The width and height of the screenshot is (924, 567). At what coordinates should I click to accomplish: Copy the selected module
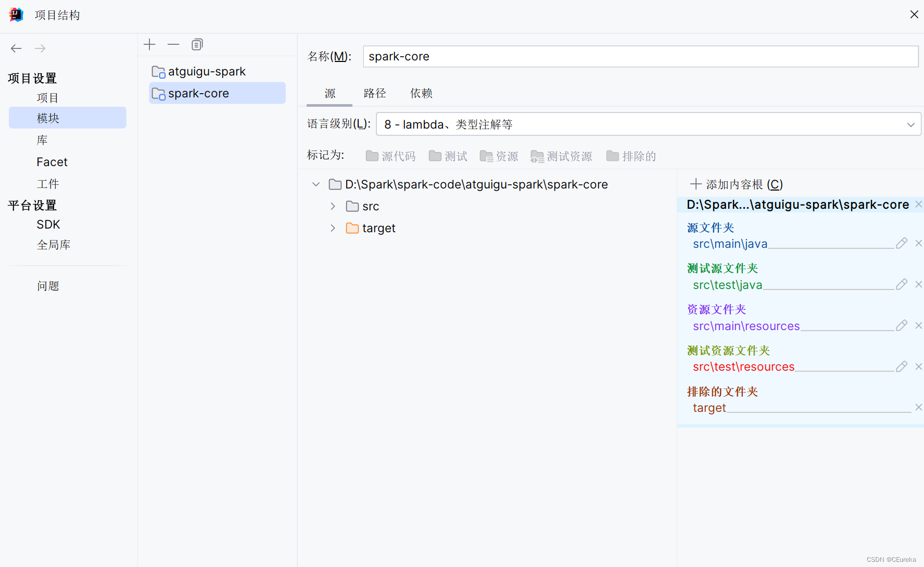(x=197, y=44)
